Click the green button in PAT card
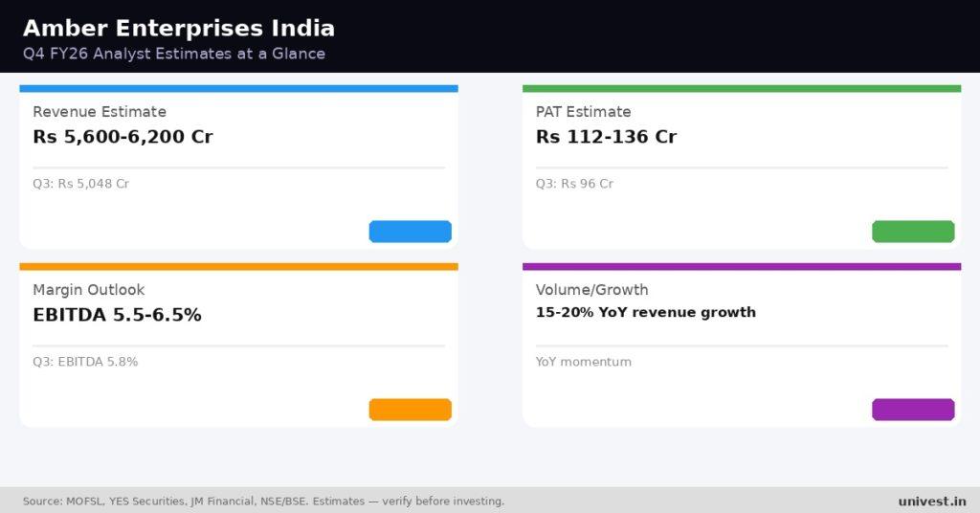The image size is (980, 513). coord(913,232)
